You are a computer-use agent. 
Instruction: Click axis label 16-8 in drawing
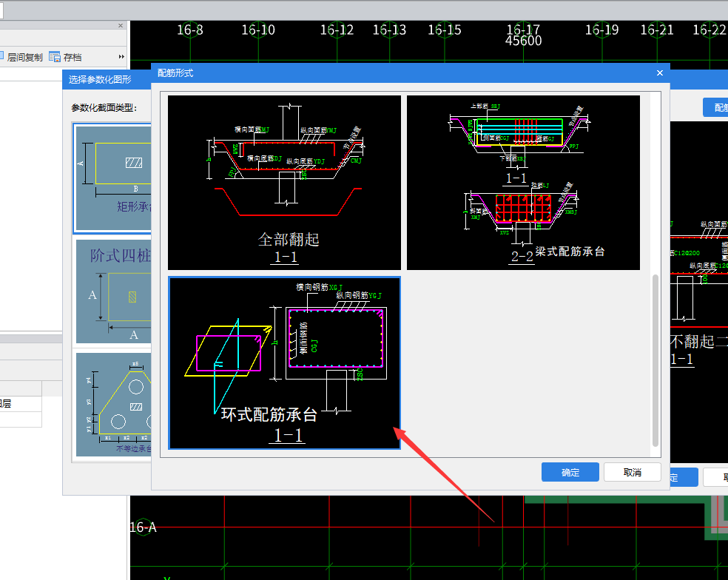[190, 30]
